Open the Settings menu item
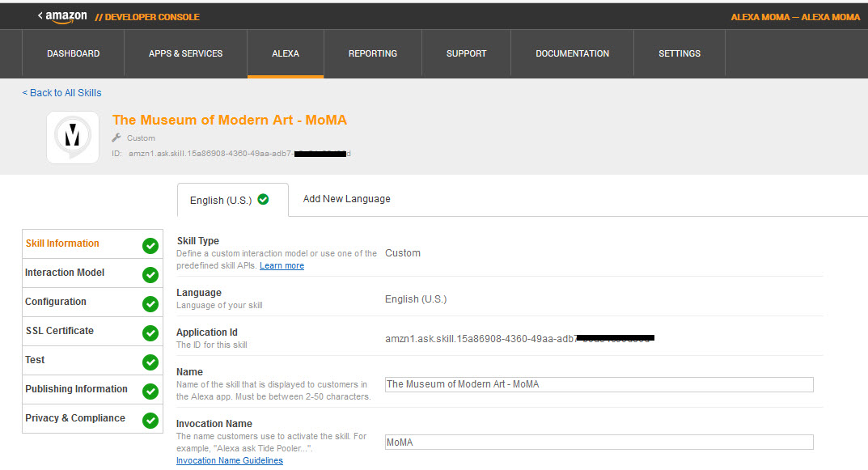868x470 pixels. (680, 53)
